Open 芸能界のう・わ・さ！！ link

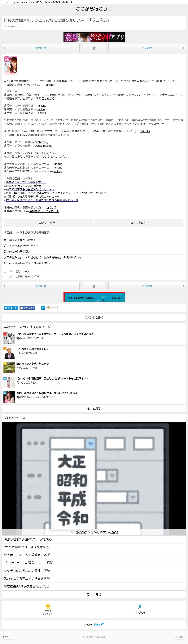tap(44, 211)
